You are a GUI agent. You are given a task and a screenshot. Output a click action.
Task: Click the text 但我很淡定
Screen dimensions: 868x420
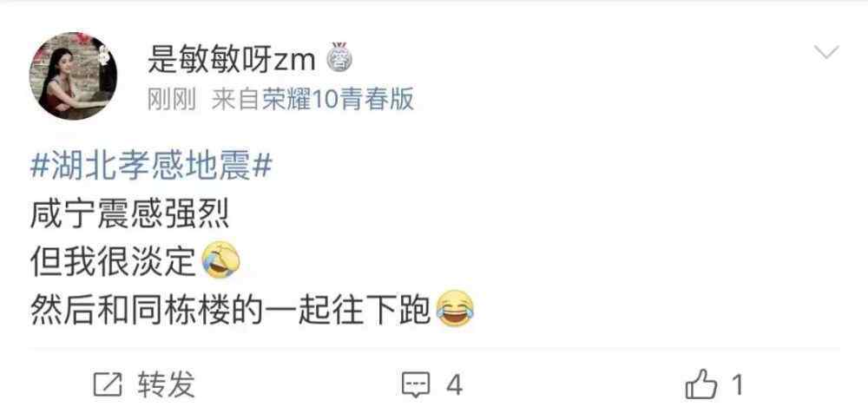(x=114, y=260)
